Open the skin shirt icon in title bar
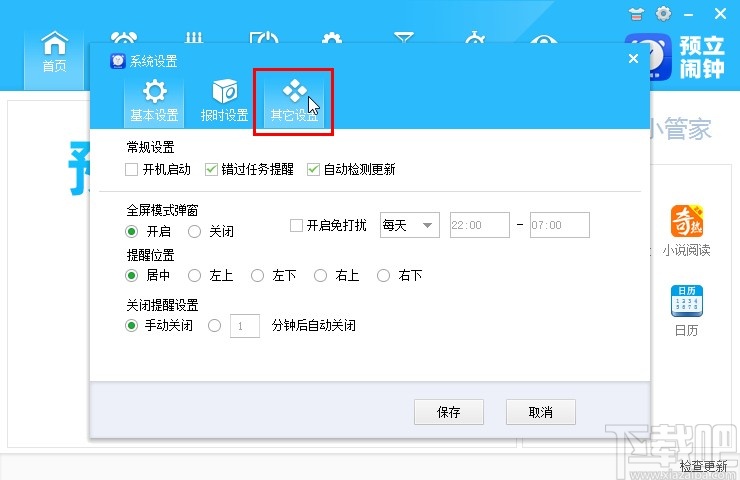 (636, 14)
